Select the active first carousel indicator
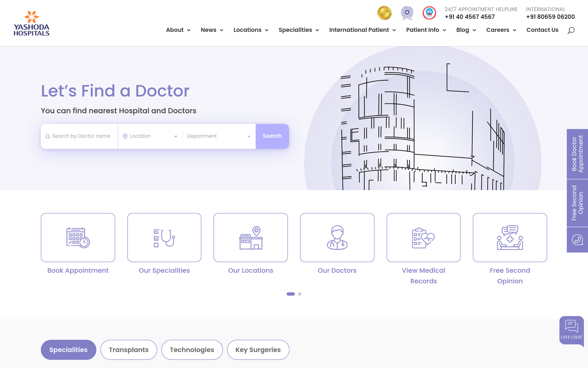 coord(291,294)
